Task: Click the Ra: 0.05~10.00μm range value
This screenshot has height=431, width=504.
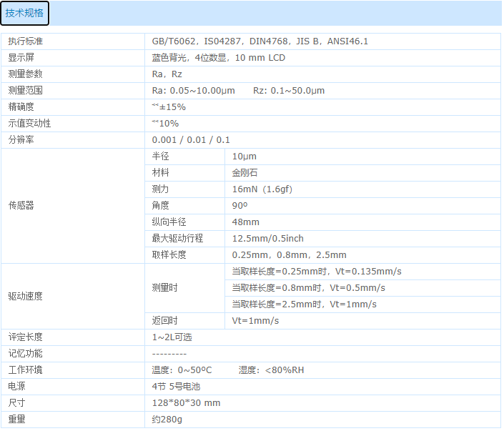Action: (x=194, y=91)
